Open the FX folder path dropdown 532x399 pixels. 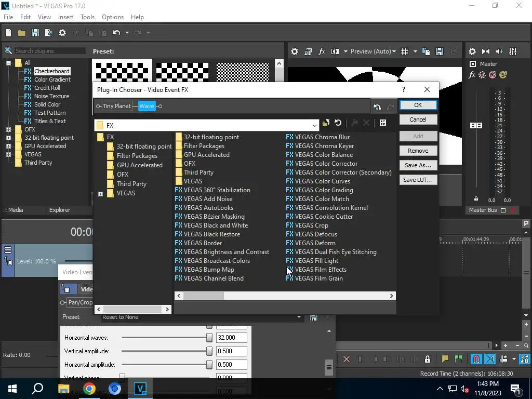[x=314, y=126]
